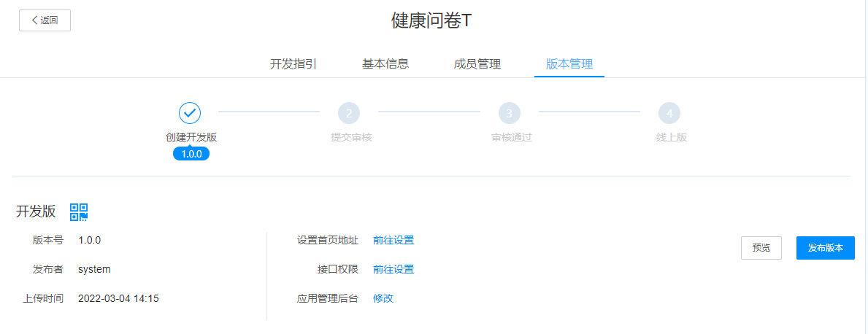Click the 1.0.0 version badge
This screenshot has height=334, width=868.
point(191,154)
